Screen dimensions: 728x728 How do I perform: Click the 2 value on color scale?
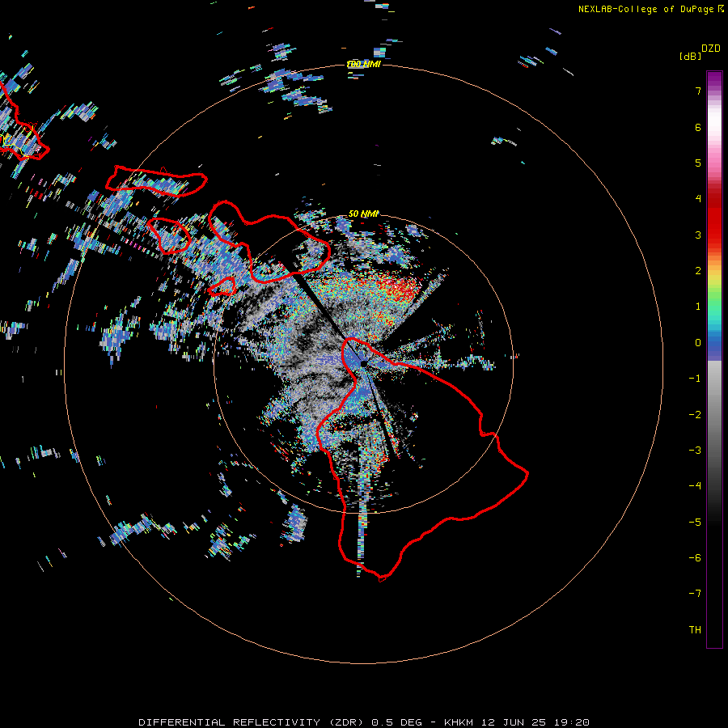pyautogui.click(x=698, y=271)
